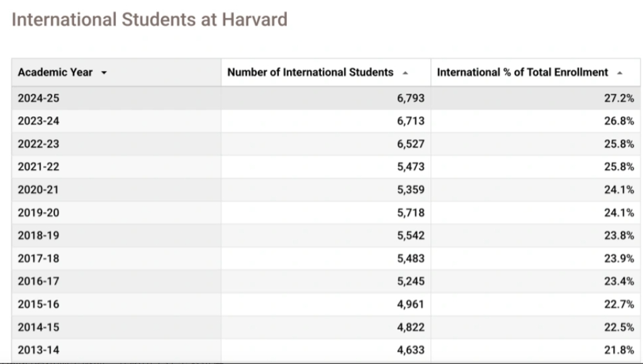
Task: Select the 2023-24 academic year cell
Action: (x=38, y=121)
